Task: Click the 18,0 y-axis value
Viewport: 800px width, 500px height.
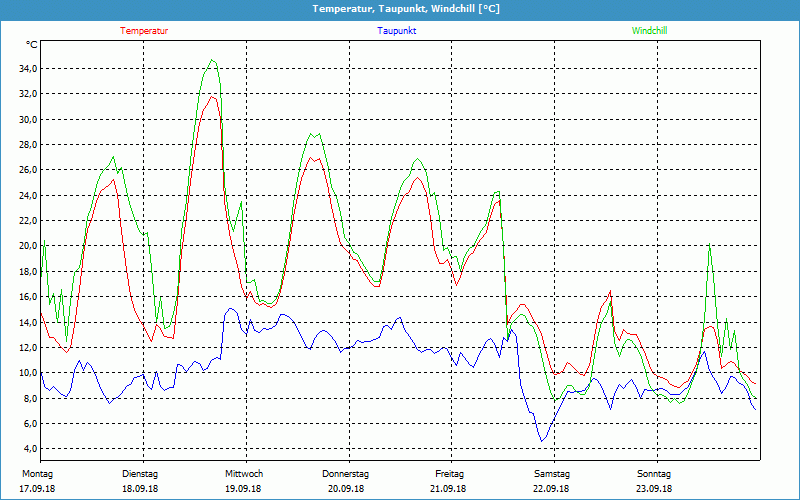Action: (29, 271)
